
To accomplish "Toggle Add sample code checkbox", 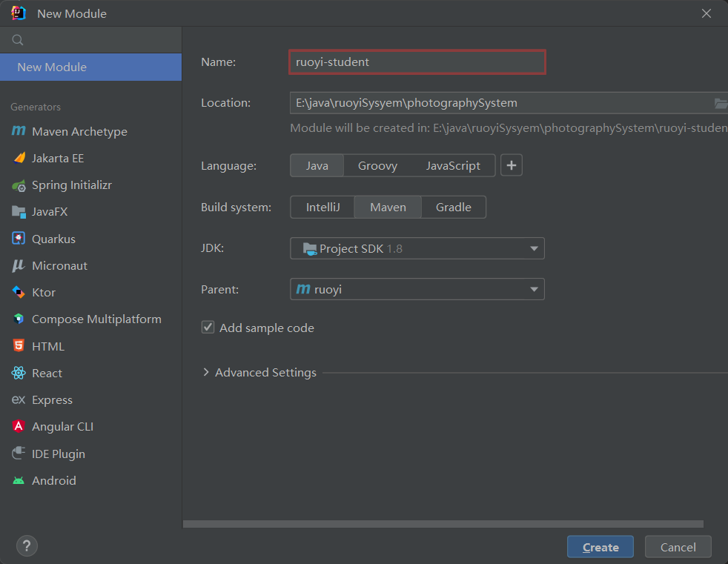I will (x=208, y=328).
